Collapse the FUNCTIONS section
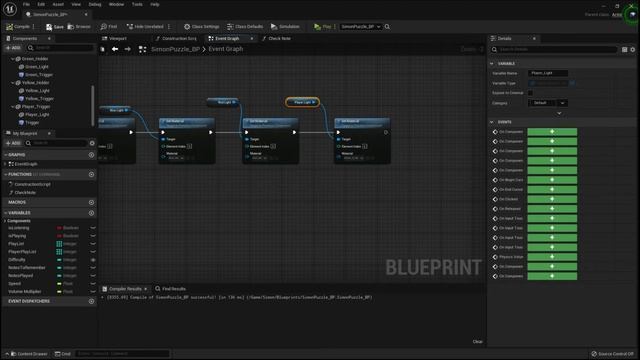The image size is (640, 360). tap(6, 174)
